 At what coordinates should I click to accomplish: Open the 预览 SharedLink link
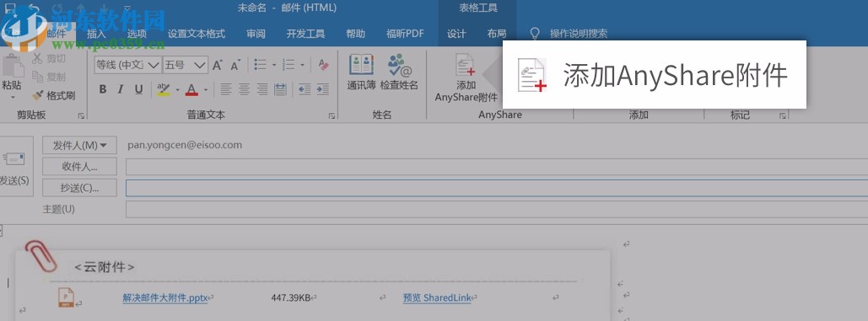pos(437,297)
